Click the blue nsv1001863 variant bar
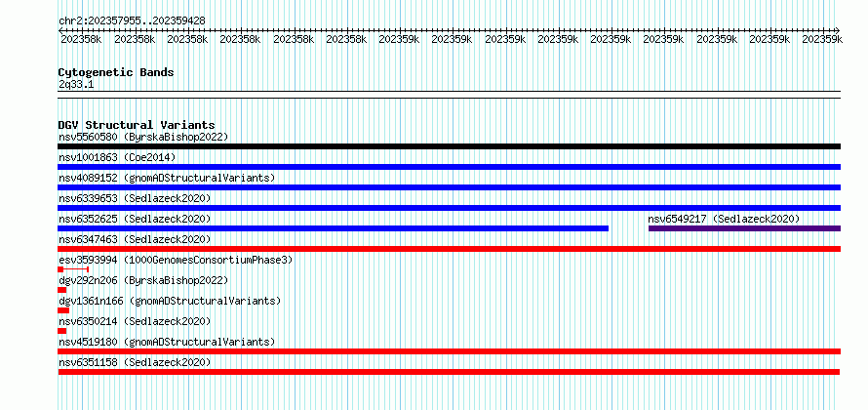Image resolution: width=868 pixels, height=410 pixels. [x=449, y=167]
